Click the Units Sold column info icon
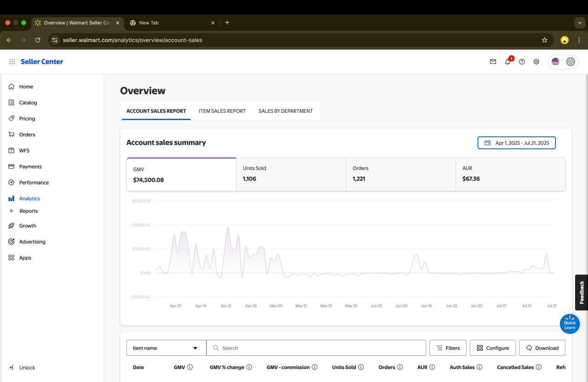588x382 pixels. coord(361,367)
